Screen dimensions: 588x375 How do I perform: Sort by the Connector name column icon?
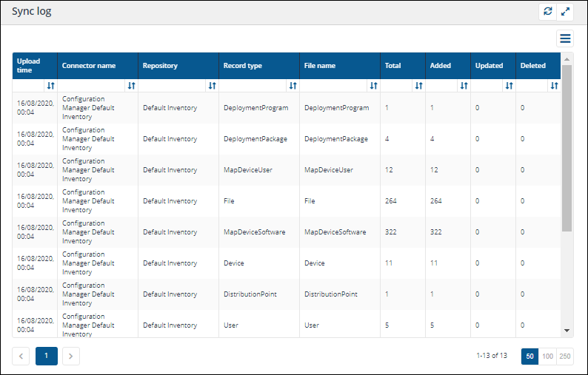tap(131, 86)
